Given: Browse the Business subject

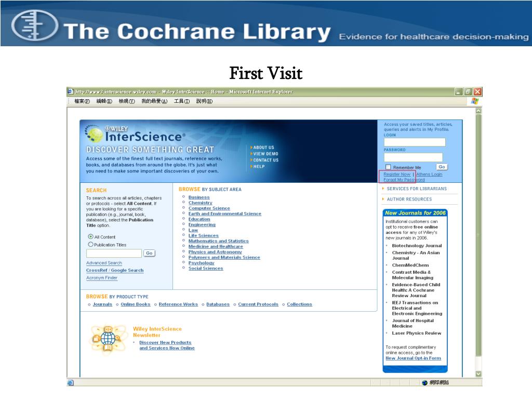Looking at the screenshot, I should click(199, 197).
